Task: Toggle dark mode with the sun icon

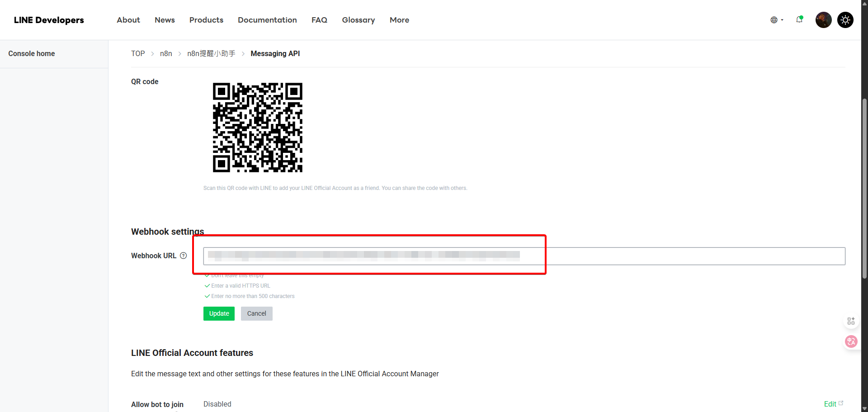Action: pyautogui.click(x=845, y=20)
